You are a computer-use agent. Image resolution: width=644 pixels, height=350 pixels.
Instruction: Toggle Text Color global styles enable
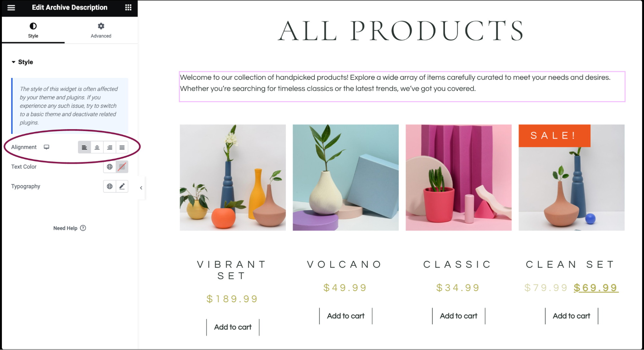click(110, 166)
